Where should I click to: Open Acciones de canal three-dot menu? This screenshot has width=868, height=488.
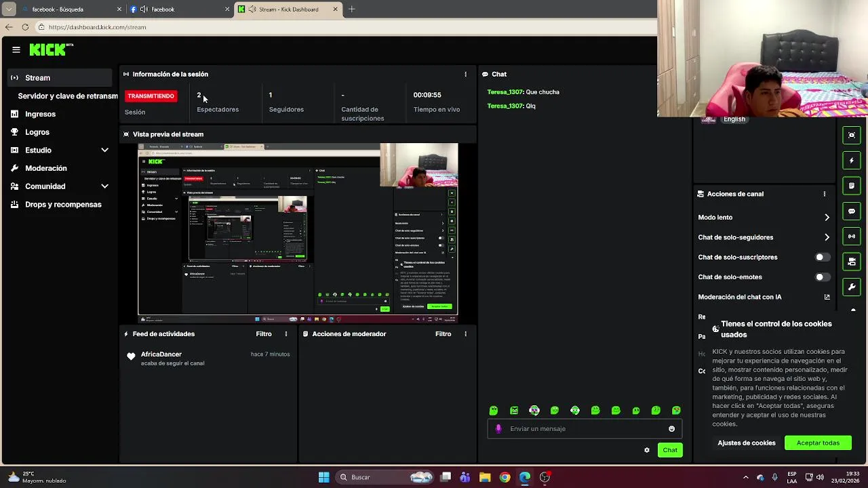click(x=825, y=194)
